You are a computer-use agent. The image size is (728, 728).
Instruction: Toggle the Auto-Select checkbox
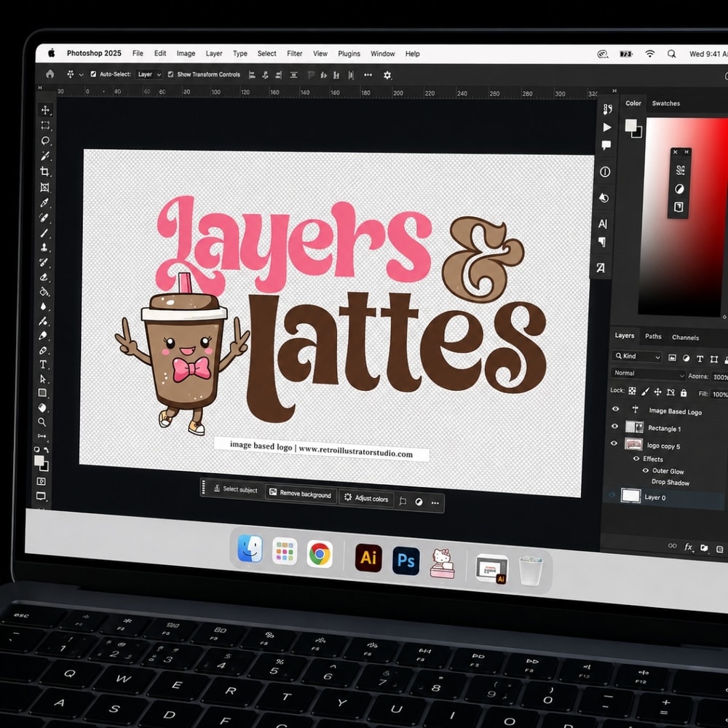click(x=93, y=74)
